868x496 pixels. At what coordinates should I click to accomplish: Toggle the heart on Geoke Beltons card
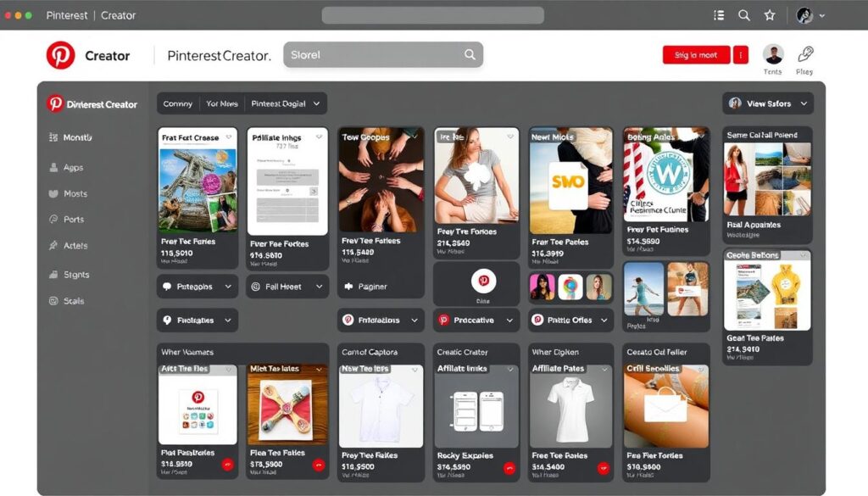pos(803,254)
